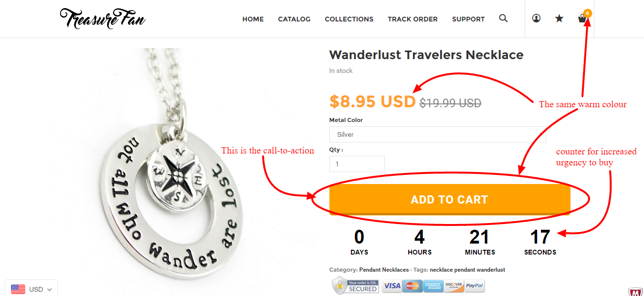Open the USD currency selector
Image resolution: width=644 pixels, height=296 pixels.
[32, 289]
